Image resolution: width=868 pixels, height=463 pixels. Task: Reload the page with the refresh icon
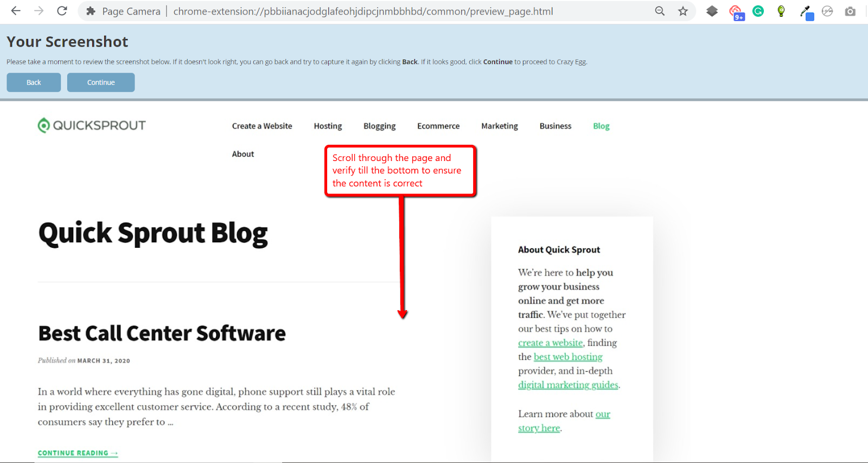[x=62, y=11]
